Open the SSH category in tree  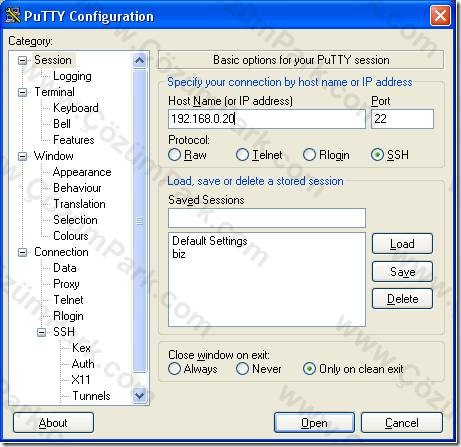click(64, 332)
